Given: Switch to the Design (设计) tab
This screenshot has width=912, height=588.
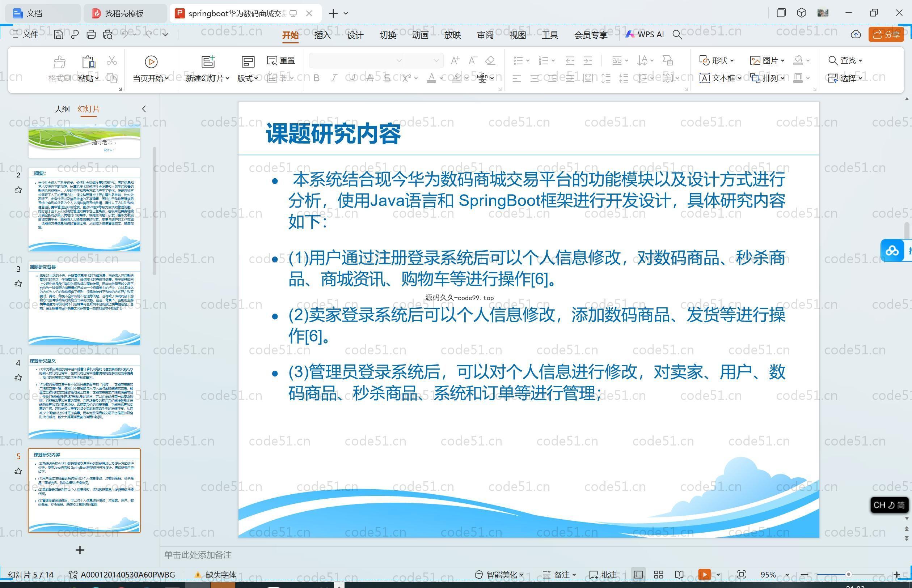Looking at the screenshot, I should click(355, 35).
